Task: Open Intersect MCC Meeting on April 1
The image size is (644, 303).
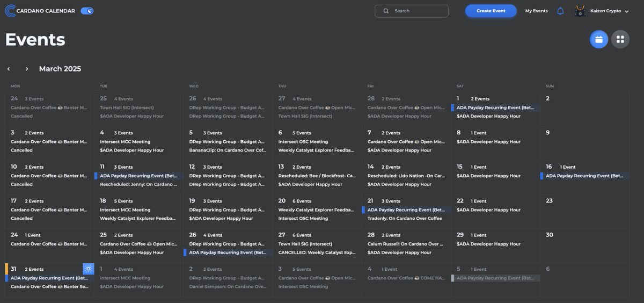Action: 125,278
